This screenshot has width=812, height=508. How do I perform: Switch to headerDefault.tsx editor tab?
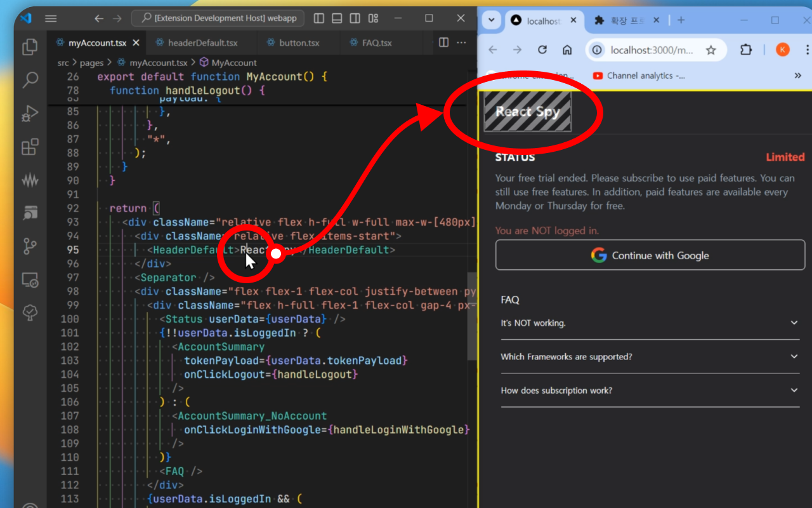(x=202, y=43)
